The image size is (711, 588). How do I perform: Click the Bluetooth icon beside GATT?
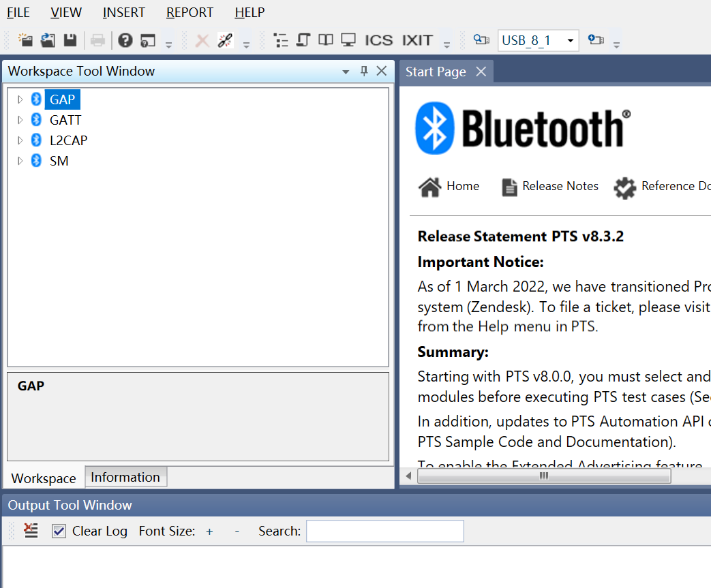36,120
